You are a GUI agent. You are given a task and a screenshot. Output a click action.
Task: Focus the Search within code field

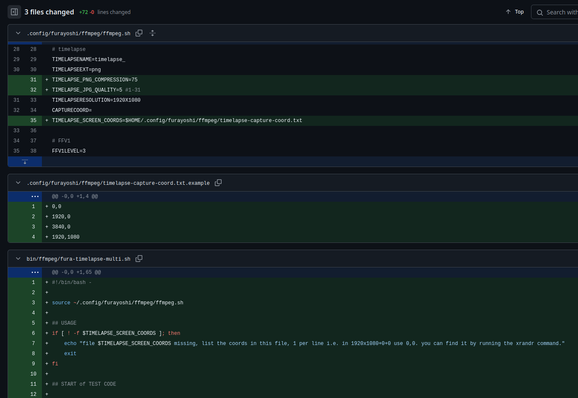pos(556,12)
